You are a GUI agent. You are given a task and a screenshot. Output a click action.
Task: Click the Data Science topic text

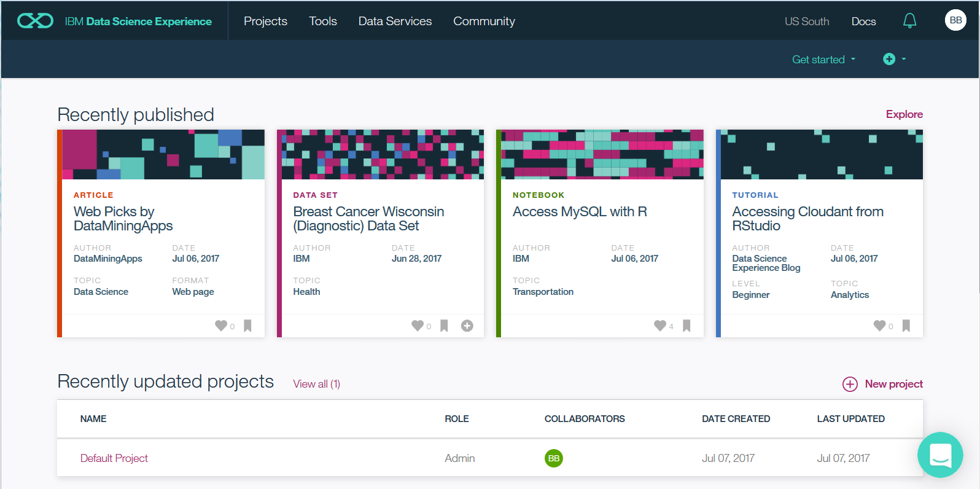(101, 292)
